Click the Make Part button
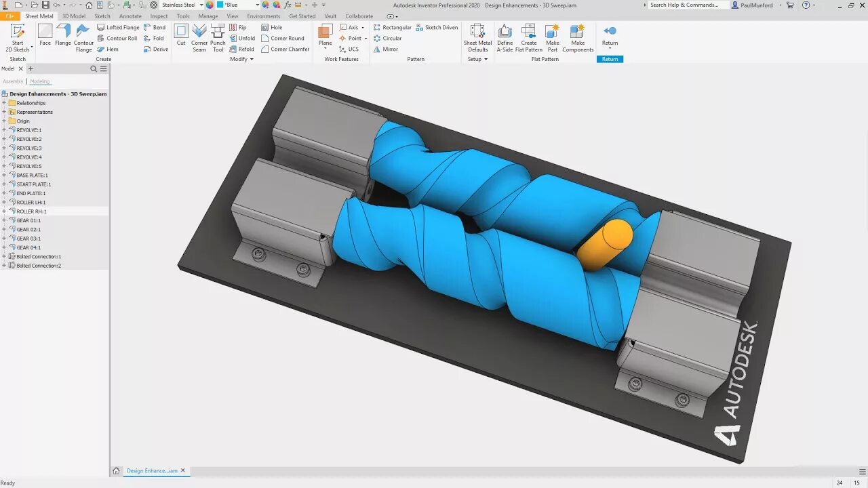This screenshot has width=868, height=488. click(553, 38)
